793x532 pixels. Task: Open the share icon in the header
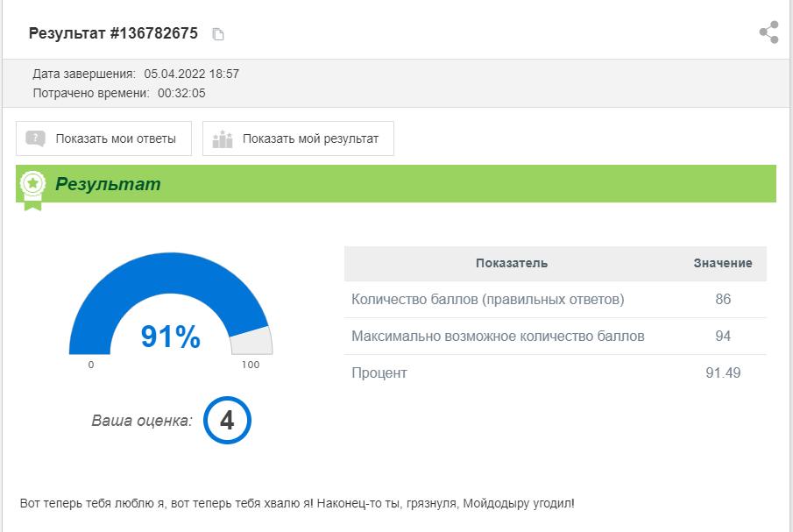(768, 33)
